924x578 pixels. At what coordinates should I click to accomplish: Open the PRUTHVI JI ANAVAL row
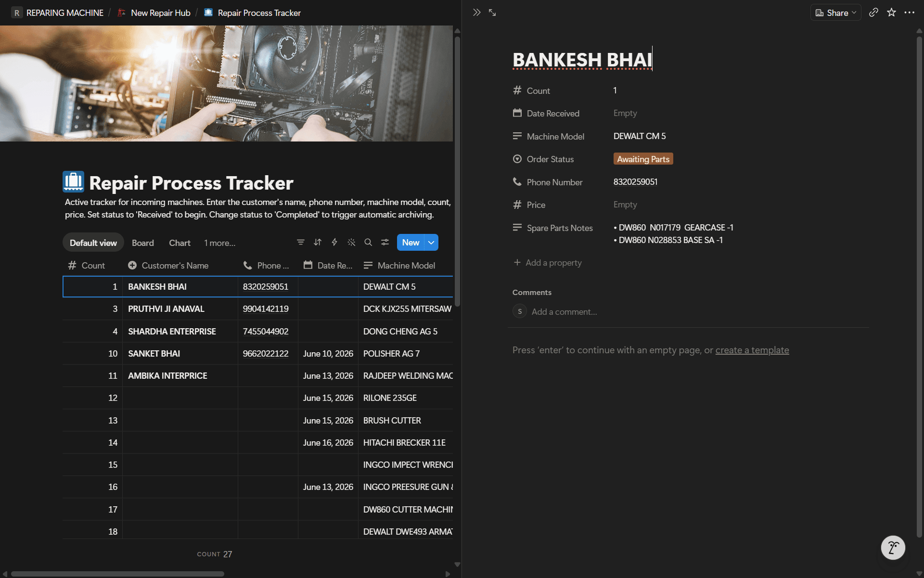pyautogui.click(x=166, y=309)
